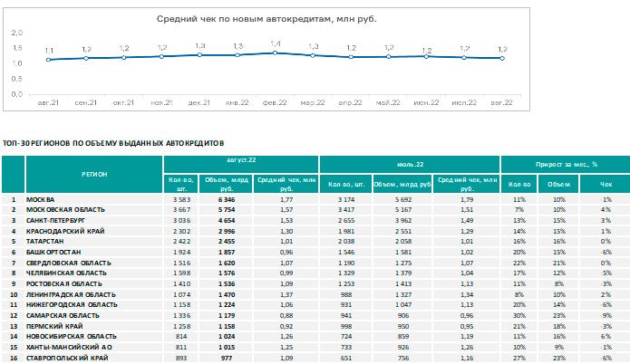
Task: Select the 'СТАВРОПОЛЬСКИЙ КРАЙ' region name
Action: click(67, 358)
